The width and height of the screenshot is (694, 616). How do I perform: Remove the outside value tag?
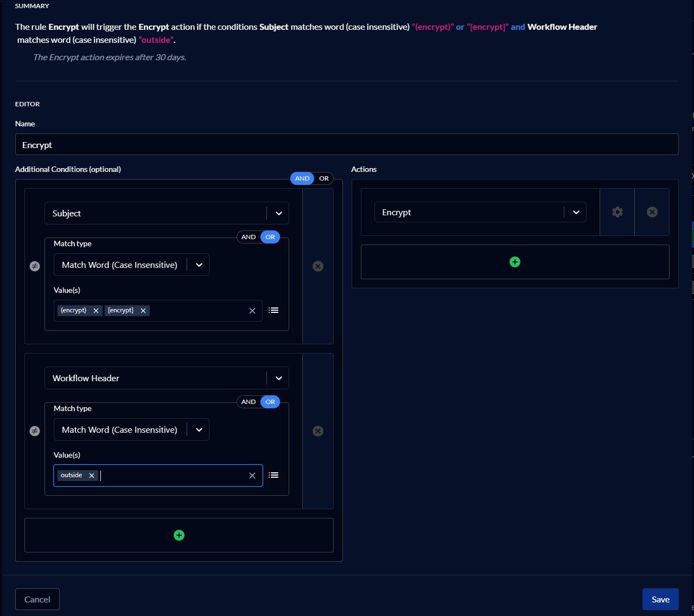(92, 476)
